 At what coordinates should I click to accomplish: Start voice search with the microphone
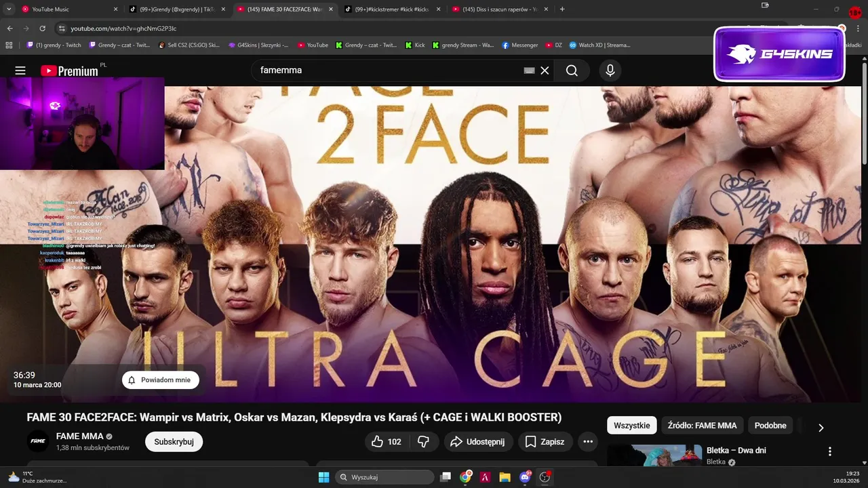tap(610, 70)
